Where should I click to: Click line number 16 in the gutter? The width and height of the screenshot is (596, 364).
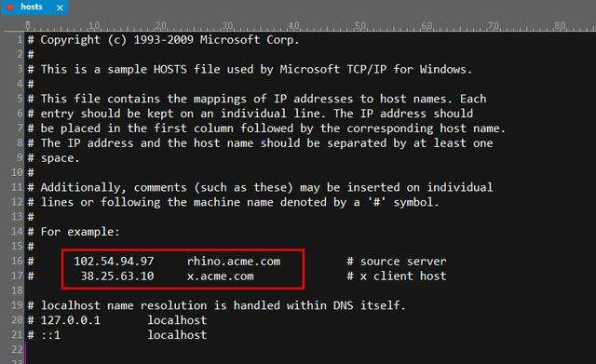pos(17,261)
